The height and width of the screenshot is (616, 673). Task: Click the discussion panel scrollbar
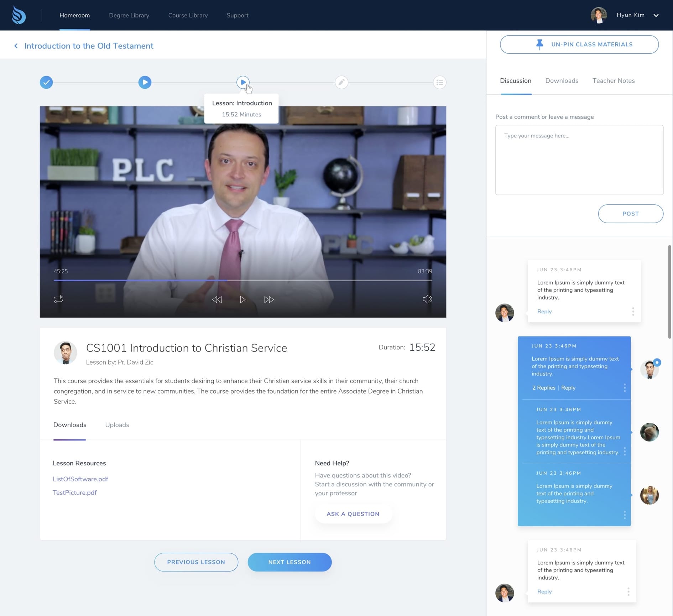pos(669,292)
